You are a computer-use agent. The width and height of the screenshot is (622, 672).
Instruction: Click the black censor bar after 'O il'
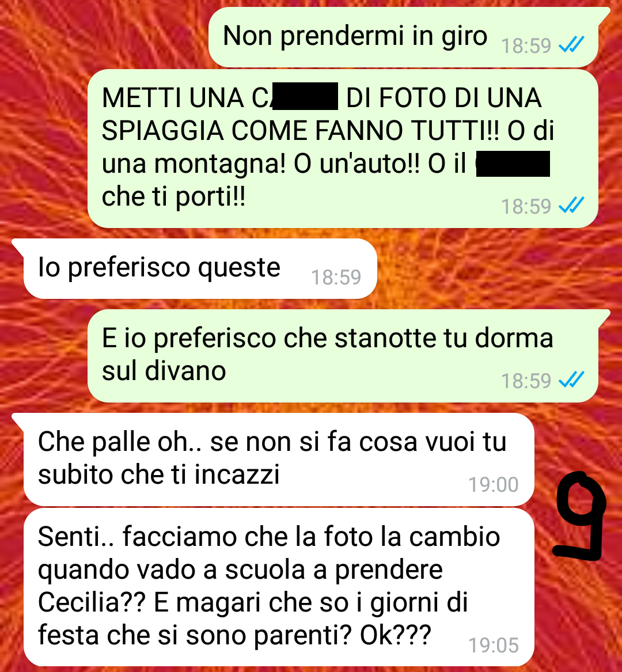(x=513, y=164)
